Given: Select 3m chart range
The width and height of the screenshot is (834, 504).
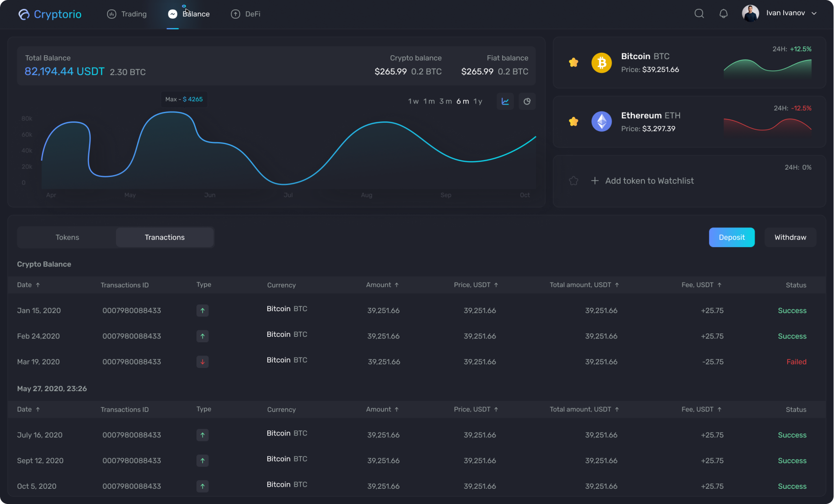Looking at the screenshot, I should pos(445,101).
